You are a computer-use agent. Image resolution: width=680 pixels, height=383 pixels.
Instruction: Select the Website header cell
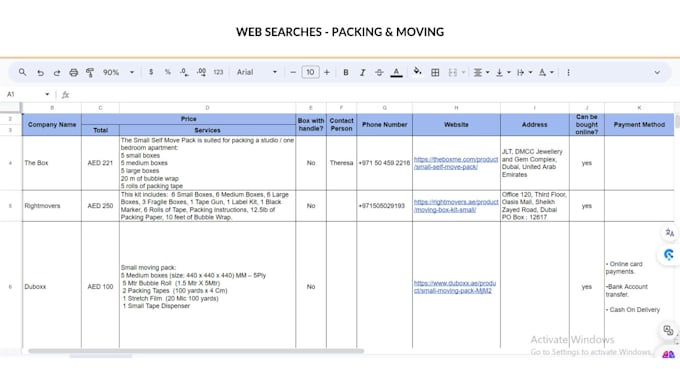point(456,124)
